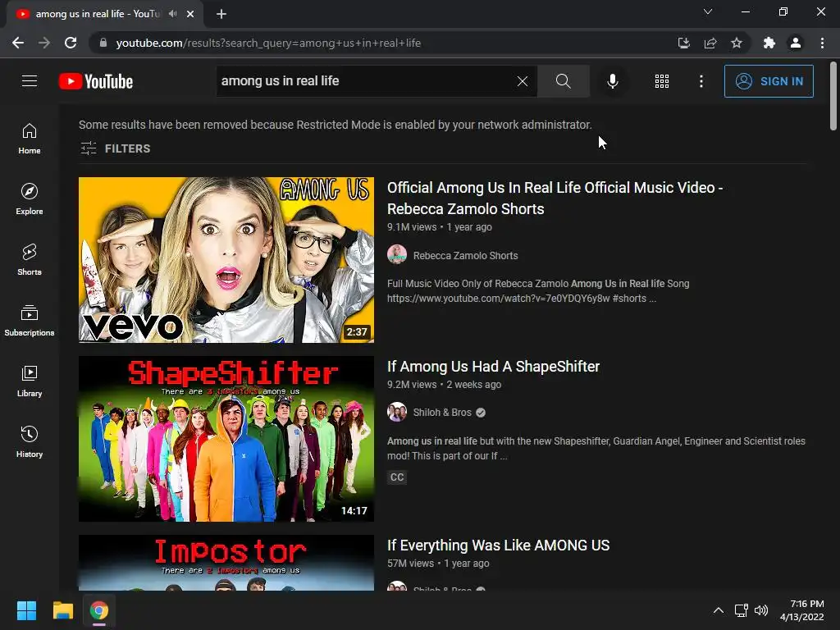Viewport: 840px width, 630px height.
Task: Open volume control in the system tray
Action: point(760,610)
